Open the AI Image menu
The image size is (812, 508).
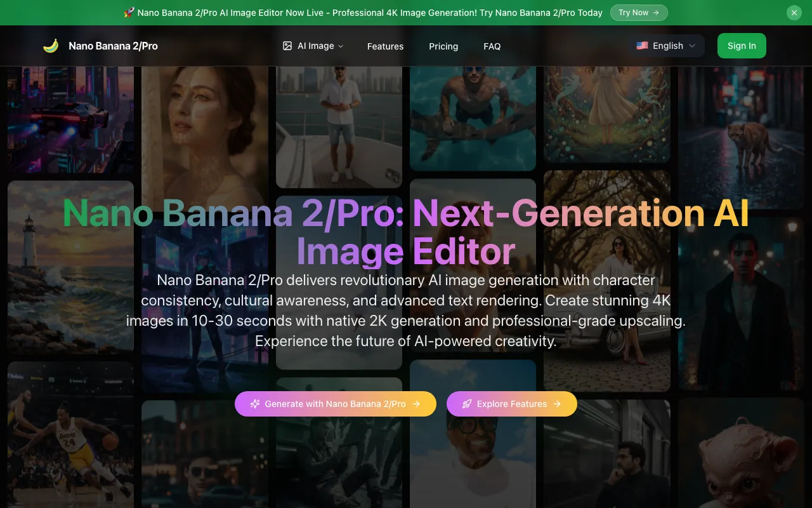(313, 46)
